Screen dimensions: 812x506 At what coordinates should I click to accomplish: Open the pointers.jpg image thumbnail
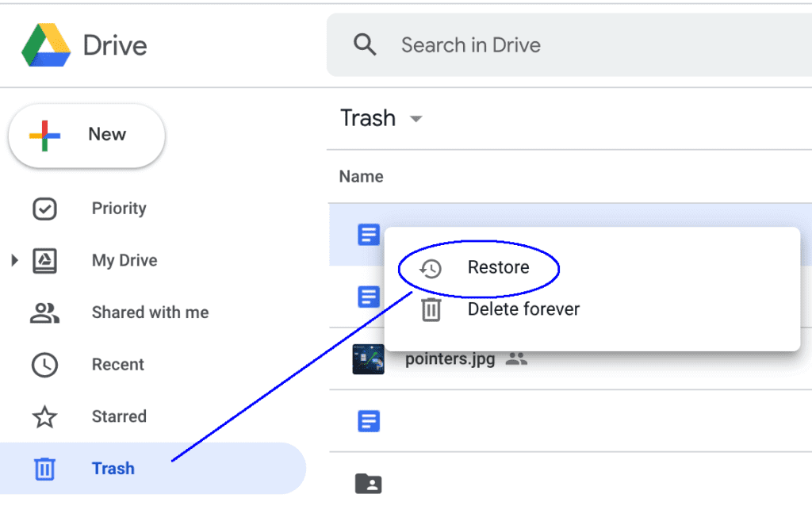tap(367, 358)
